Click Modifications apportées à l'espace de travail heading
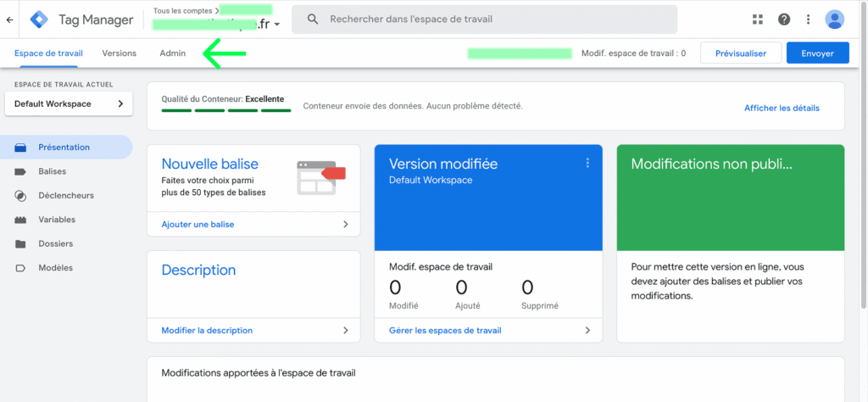Image resolution: width=868 pixels, height=402 pixels. coord(259,373)
